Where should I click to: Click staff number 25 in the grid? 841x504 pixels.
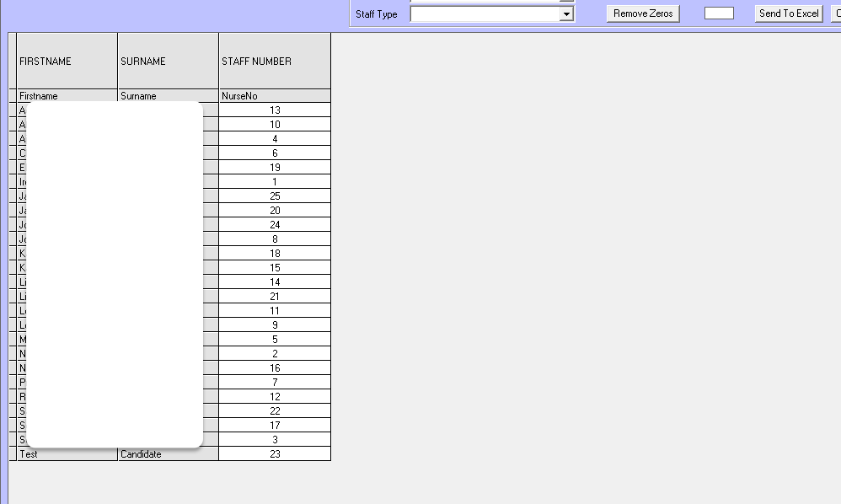(x=275, y=196)
